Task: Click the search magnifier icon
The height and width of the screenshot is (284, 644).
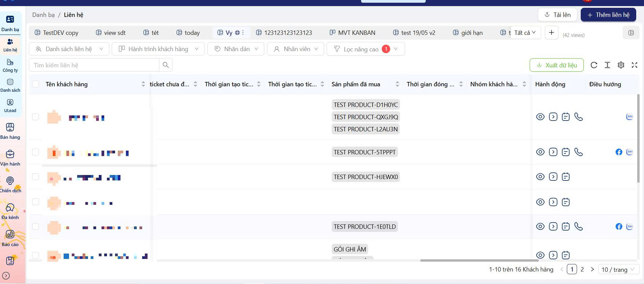Action: point(165,65)
